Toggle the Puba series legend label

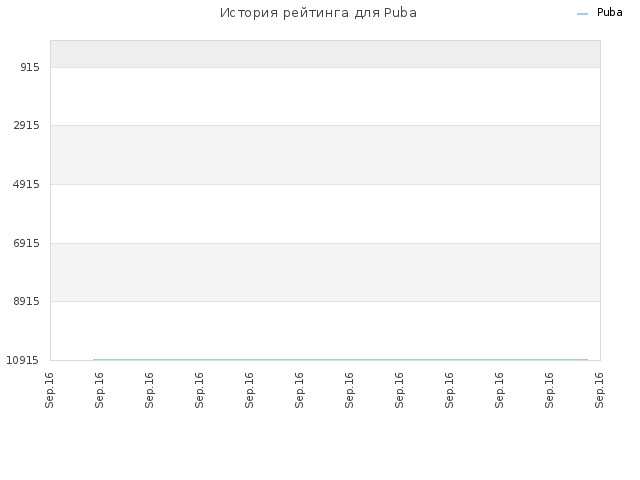(x=609, y=13)
